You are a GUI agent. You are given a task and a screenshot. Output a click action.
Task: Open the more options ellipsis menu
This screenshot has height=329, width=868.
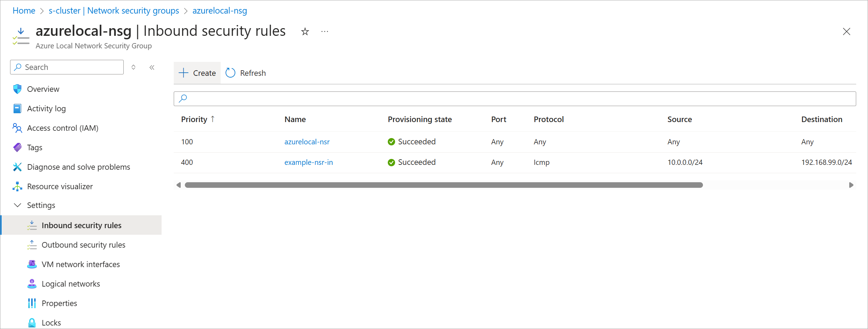point(325,32)
